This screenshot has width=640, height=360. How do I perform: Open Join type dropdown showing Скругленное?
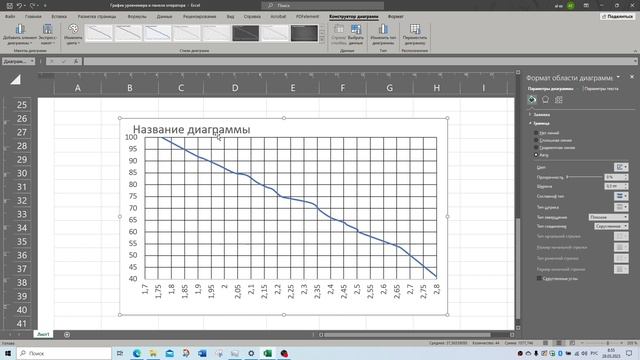click(x=611, y=226)
